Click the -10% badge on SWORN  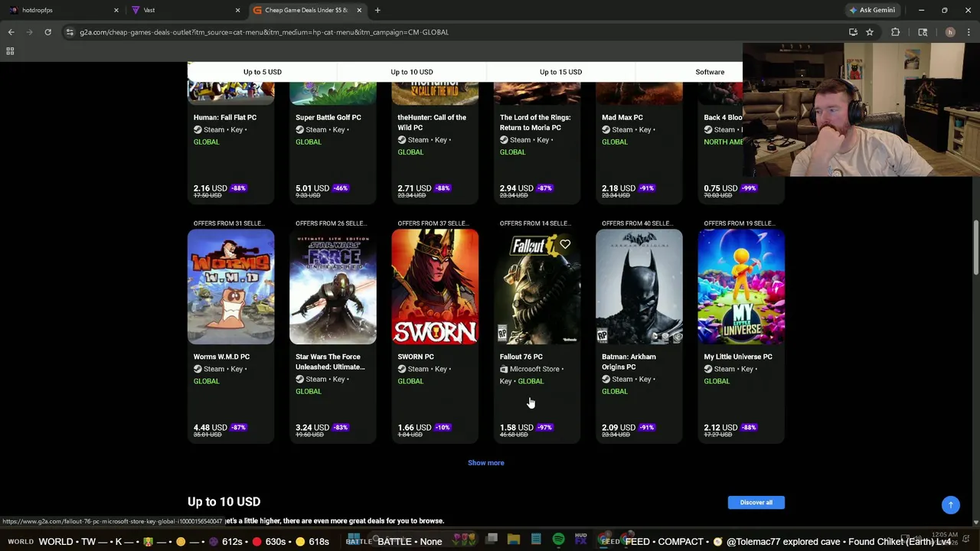[443, 428]
